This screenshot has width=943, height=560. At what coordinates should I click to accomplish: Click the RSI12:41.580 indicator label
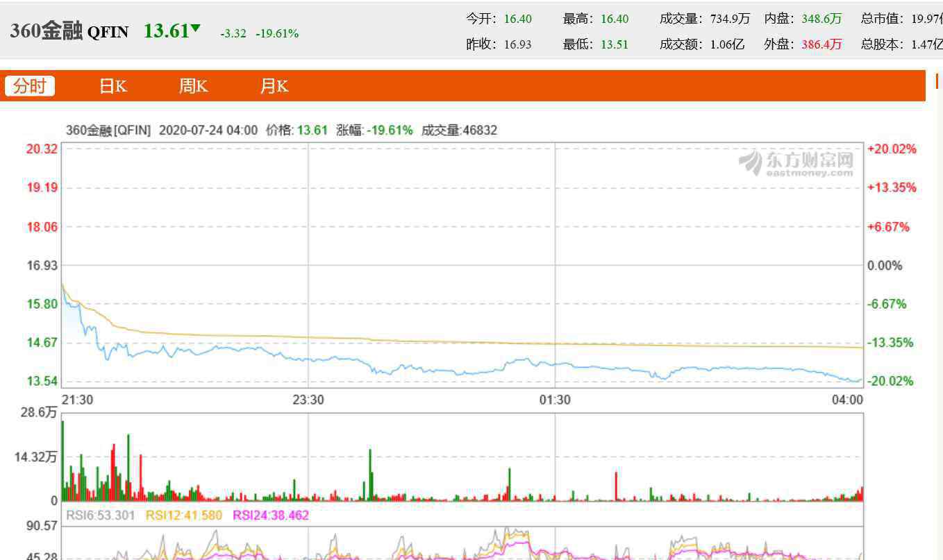click(x=184, y=515)
